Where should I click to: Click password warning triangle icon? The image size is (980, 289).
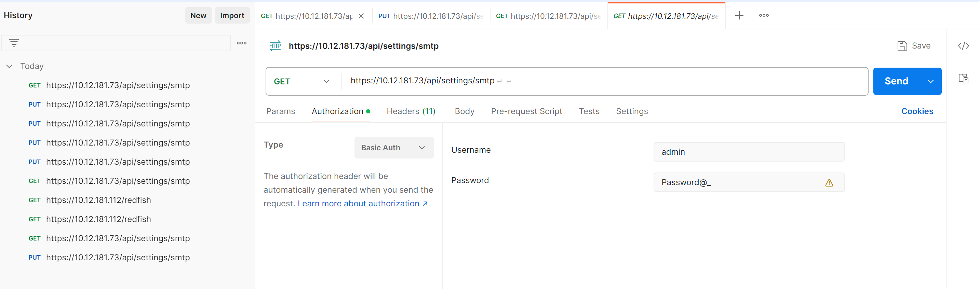tap(829, 183)
